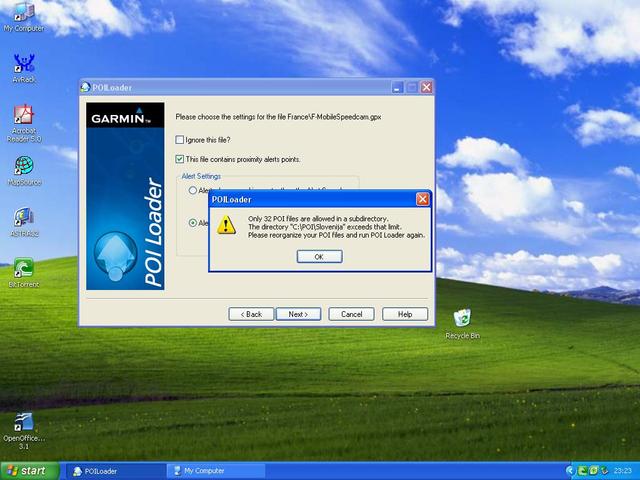Click OK in the POILoader warning dialog
The image size is (640, 480).
[x=320, y=256]
